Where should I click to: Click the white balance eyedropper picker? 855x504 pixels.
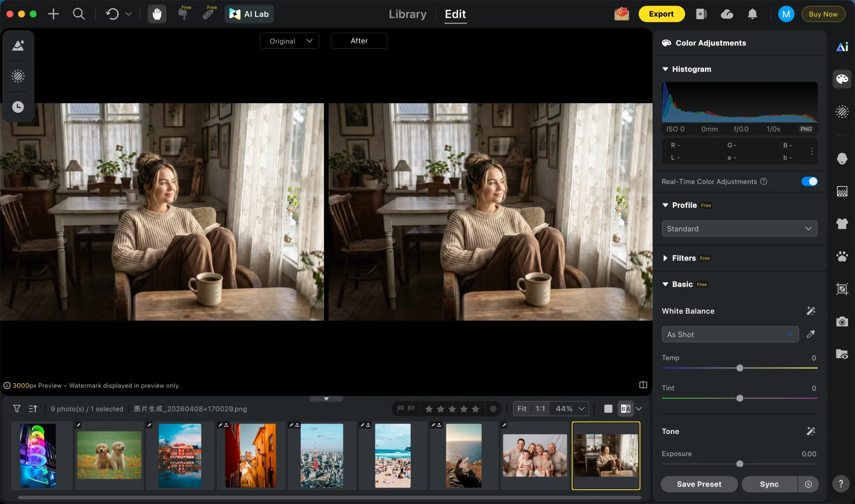click(x=811, y=334)
